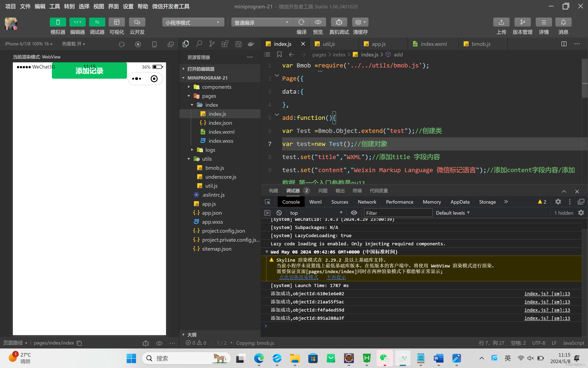The image size is (588, 368).
Task: Click the detach simulator window icon
Action: 170,44
